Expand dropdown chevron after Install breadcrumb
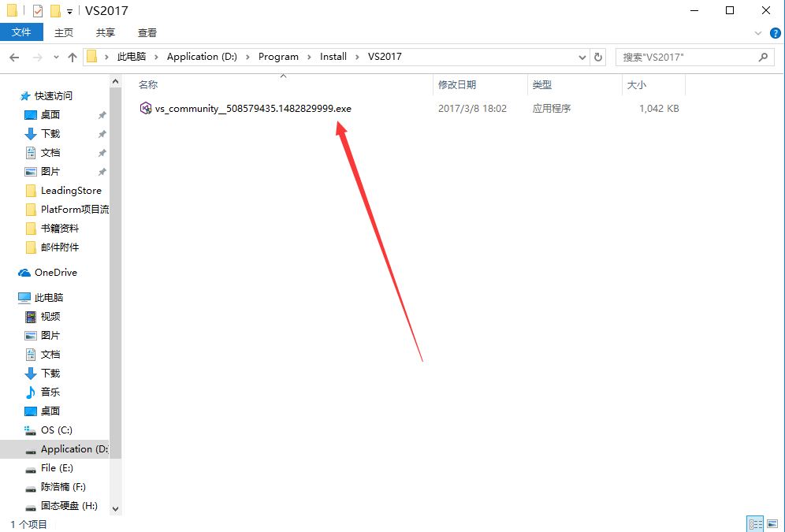 pyautogui.click(x=357, y=57)
